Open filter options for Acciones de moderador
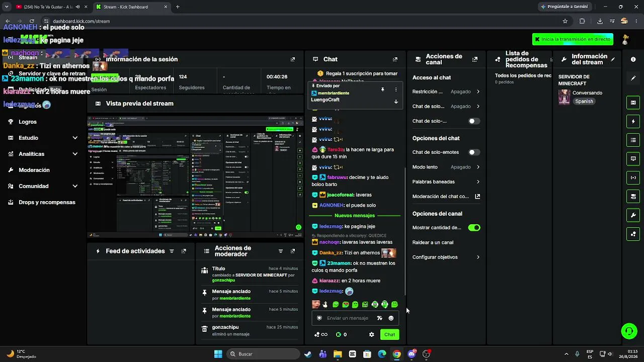 [281, 251]
